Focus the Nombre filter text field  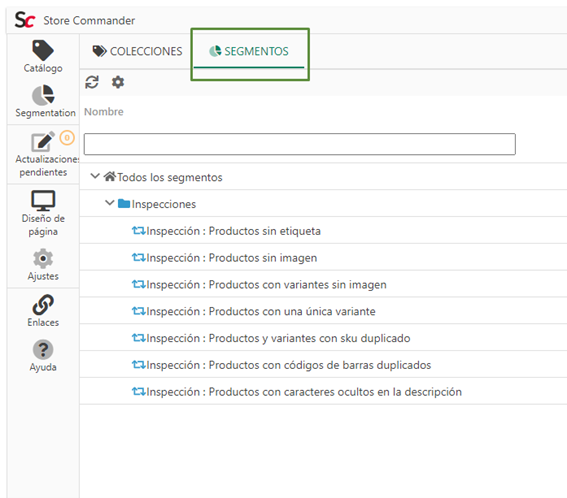300,144
